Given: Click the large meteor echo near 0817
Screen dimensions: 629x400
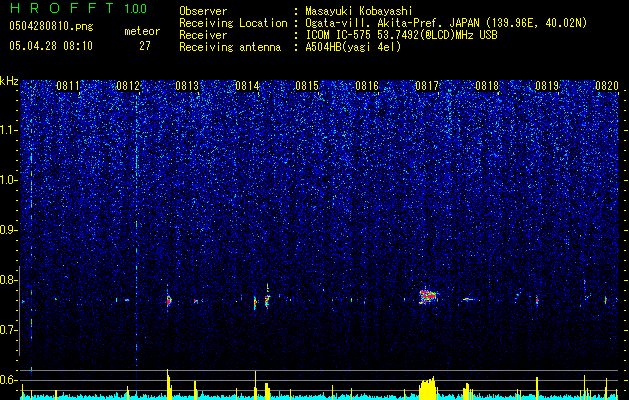Looking at the screenshot, I should click(x=428, y=297).
